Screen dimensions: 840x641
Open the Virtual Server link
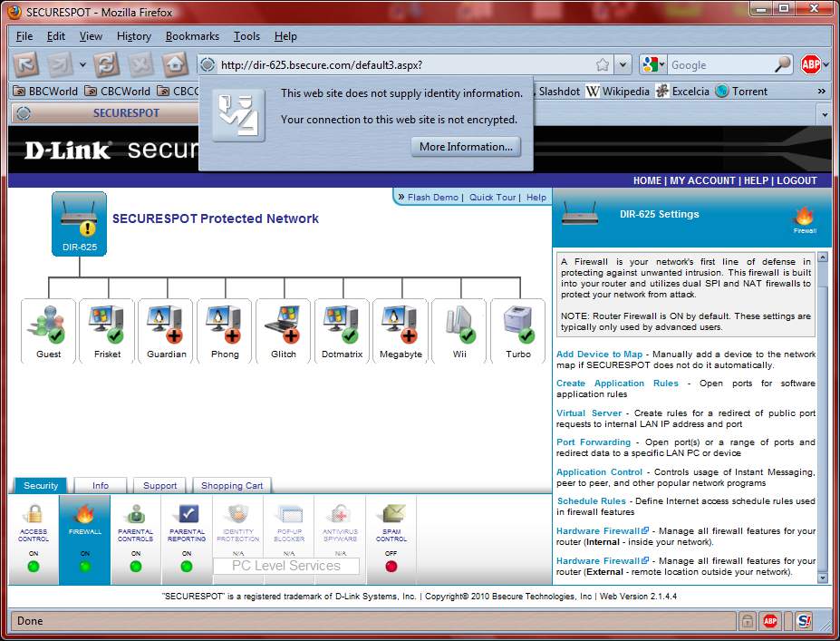click(589, 413)
